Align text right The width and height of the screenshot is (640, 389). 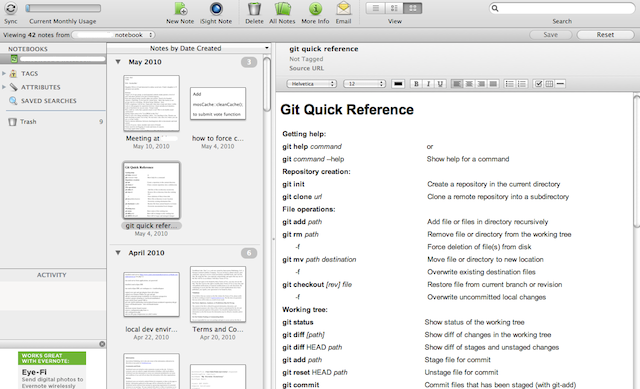pos(481,84)
